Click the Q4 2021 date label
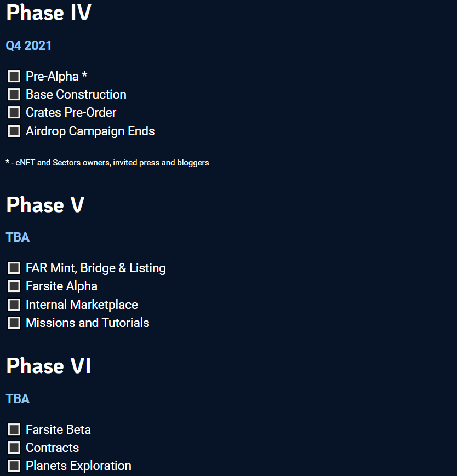Viewport: 457px width, 476px height. [28, 45]
